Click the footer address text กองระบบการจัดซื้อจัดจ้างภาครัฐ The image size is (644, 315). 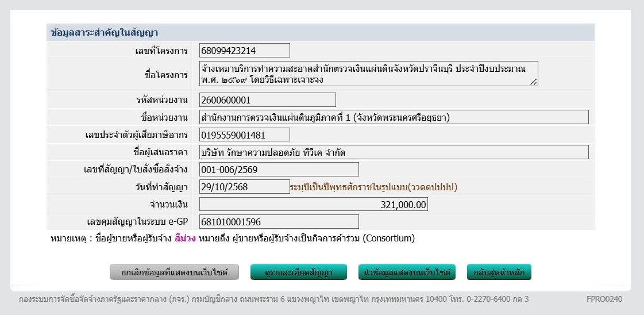coord(274,299)
